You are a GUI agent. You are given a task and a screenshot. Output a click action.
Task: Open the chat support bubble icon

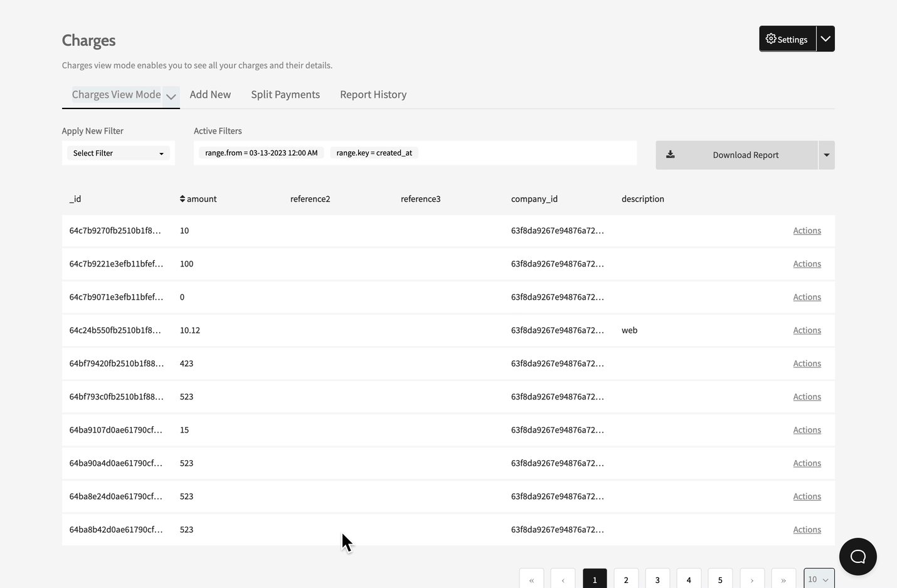click(857, 557)
